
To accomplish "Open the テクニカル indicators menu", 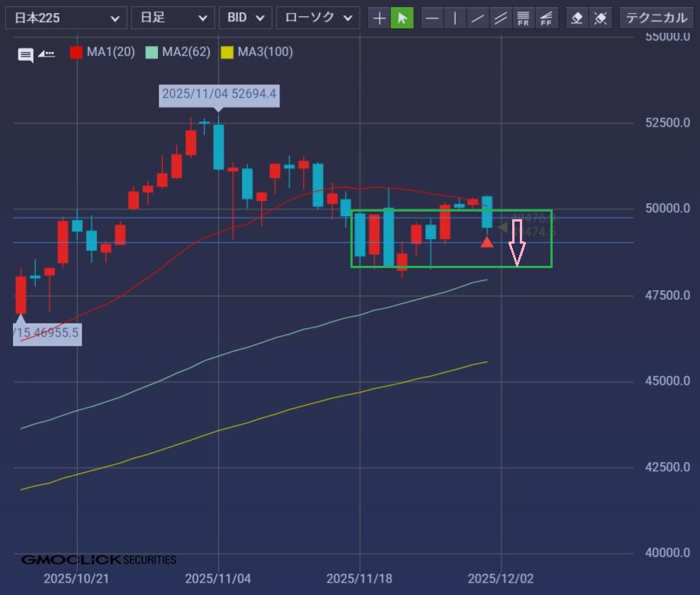I will [656, 18].
